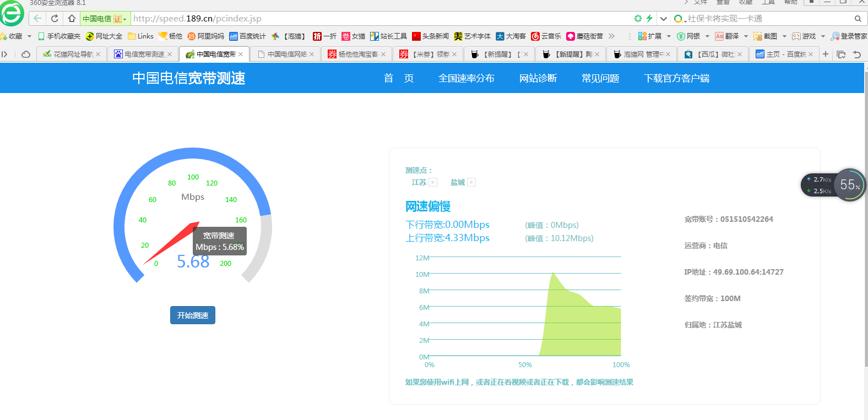This screenshot has height=420, width=868.
Task: Click the 登录管家 login manager icon
Action: click(849, 36)
